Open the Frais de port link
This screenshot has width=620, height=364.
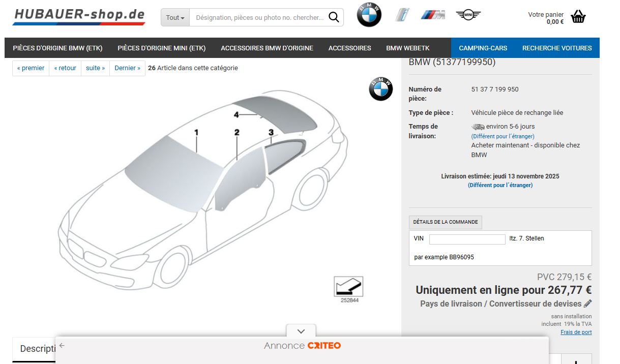point(576,332)
